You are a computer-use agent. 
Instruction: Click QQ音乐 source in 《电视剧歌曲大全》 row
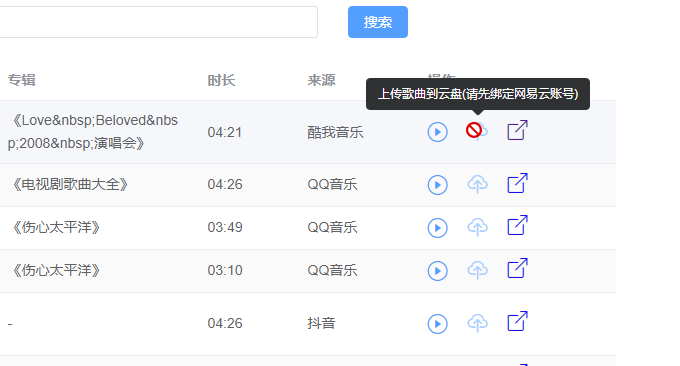coord(332,185)
